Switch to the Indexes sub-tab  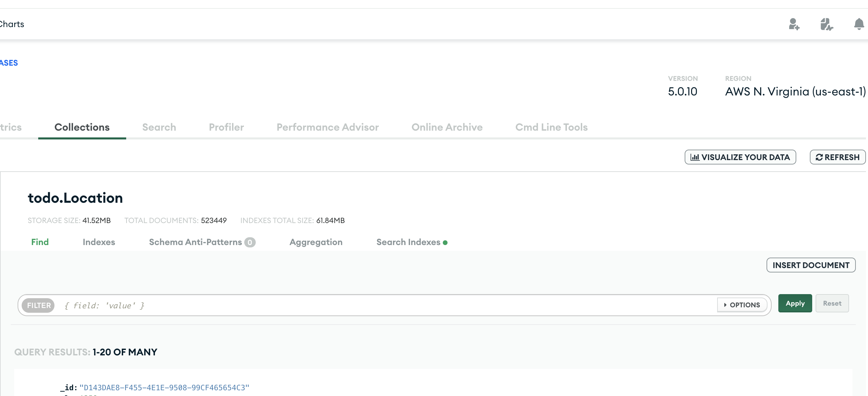click(x=99, y=242)
